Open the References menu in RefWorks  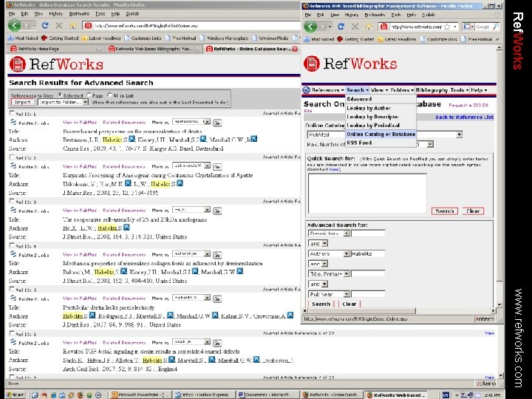click(x=328, y=90)
